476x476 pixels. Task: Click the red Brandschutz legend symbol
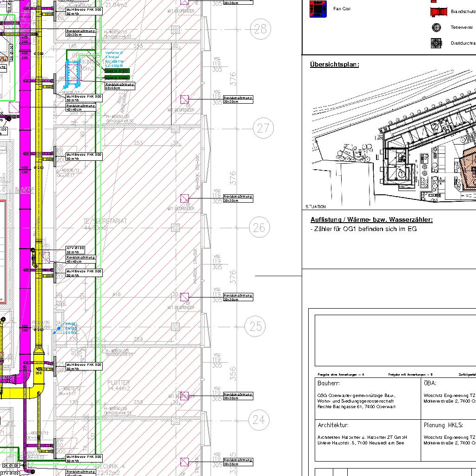pos(439,12)
